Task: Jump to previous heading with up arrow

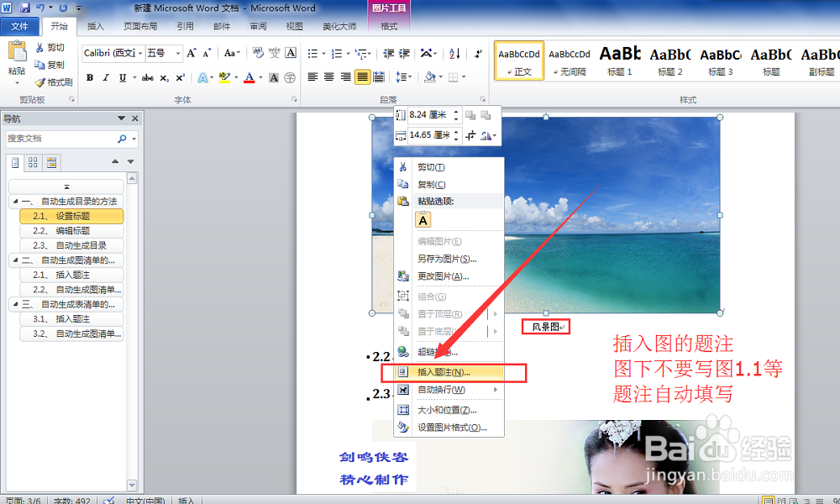Action: point(115,161)
